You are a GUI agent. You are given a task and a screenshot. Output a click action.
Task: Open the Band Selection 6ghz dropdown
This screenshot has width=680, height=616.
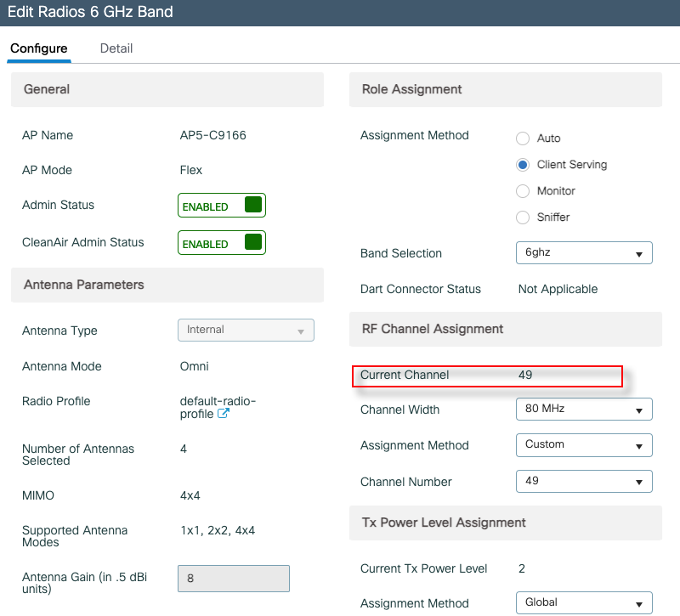pyautogui.click(x=584, y=253)
